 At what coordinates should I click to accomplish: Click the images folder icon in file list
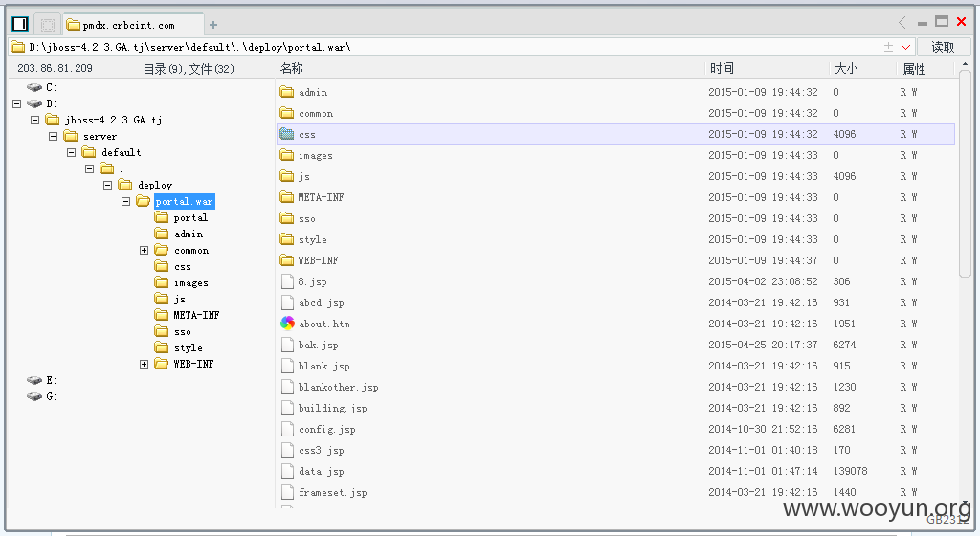coord(287,155)
